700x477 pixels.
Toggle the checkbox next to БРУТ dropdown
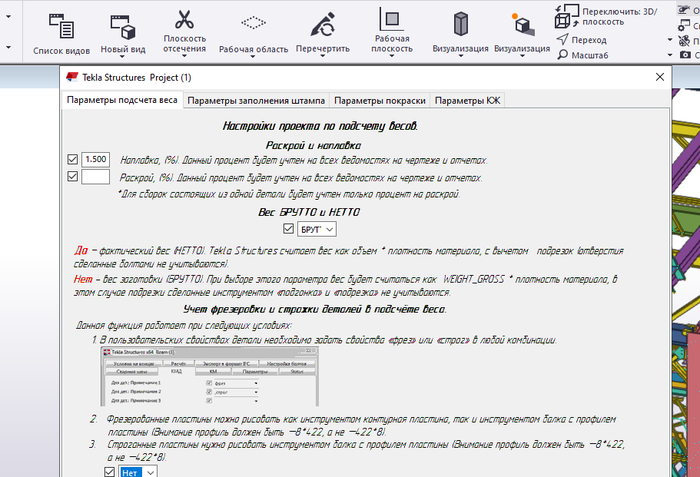coord(288,229)
